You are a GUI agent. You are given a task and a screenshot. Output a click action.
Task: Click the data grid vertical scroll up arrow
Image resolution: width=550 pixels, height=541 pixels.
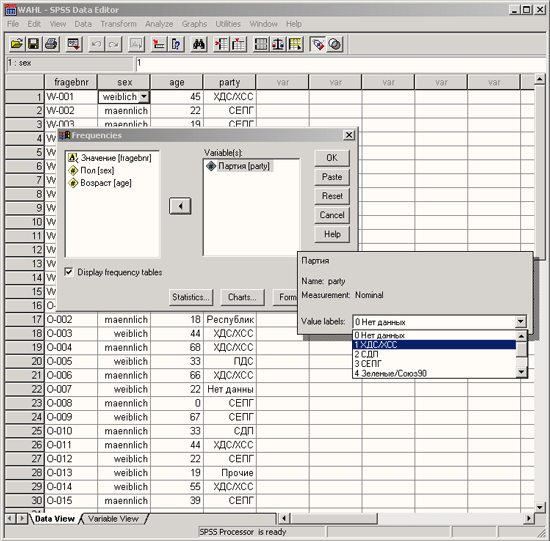[539, 79]
